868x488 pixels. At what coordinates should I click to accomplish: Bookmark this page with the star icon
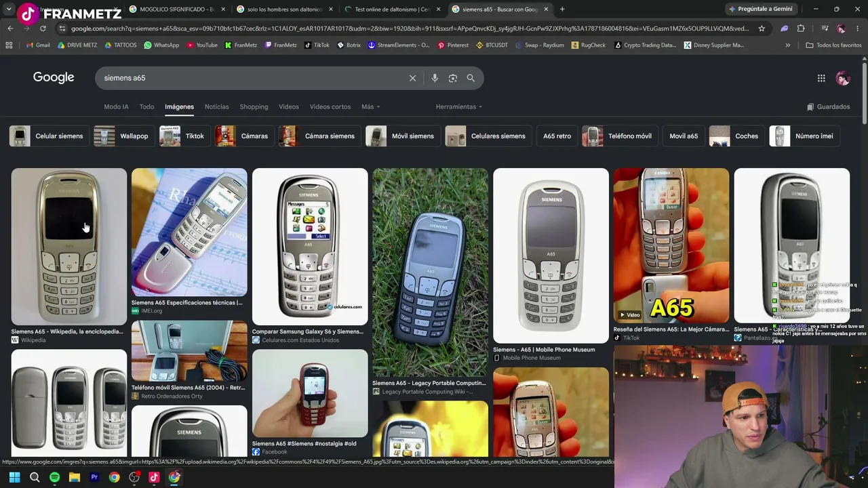762,28
